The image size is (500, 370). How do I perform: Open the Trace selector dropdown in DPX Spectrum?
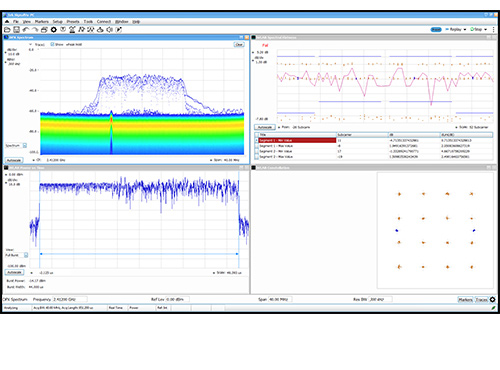pos(31,44)
